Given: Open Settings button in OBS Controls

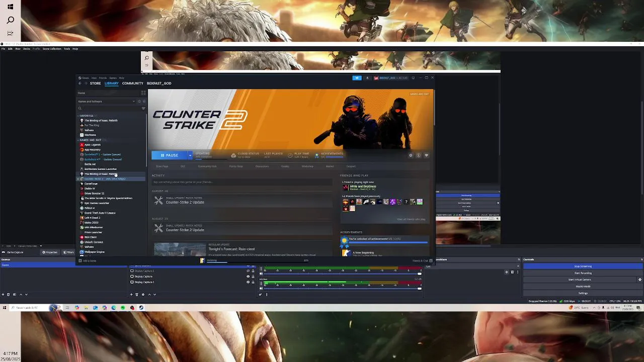Looking at the screenshot, I should (x=583, y=293).
